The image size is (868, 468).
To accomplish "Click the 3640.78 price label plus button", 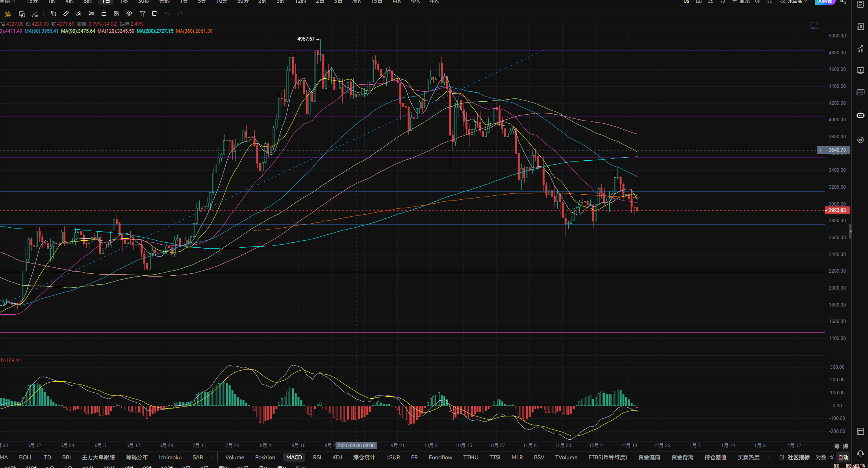I will tap(820, 150).
